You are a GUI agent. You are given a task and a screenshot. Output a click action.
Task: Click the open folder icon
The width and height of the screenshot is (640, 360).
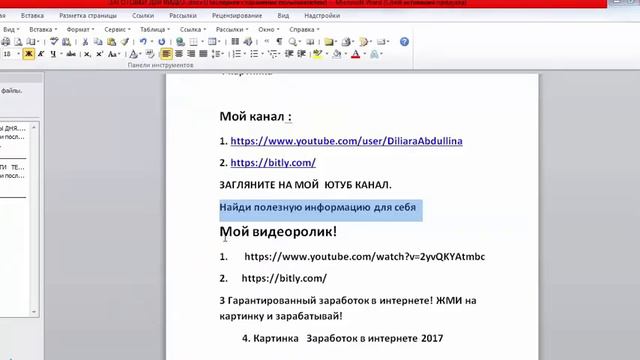(x=329, y=42)
